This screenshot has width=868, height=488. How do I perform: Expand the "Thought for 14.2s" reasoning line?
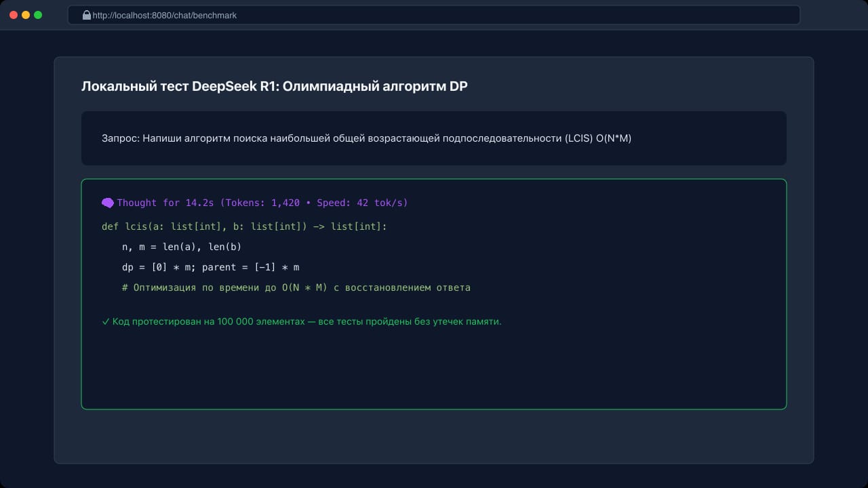(x=255, y=203)
